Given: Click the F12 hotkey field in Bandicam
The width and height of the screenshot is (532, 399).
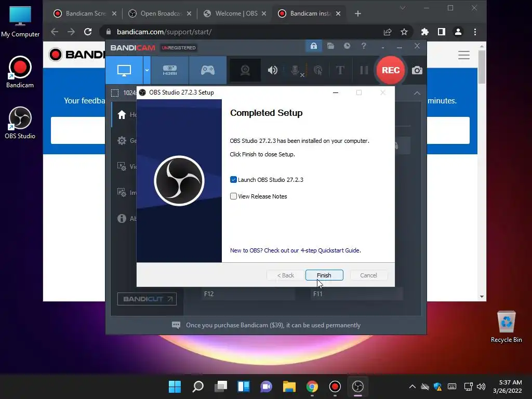Looking at the screenshot, I should coord(248,294).
